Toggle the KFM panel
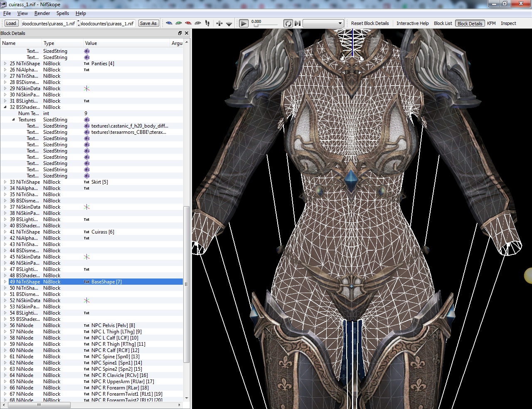The height and width of the screenshot is (409, 532). pyautogui.click(x=491, y=23)
